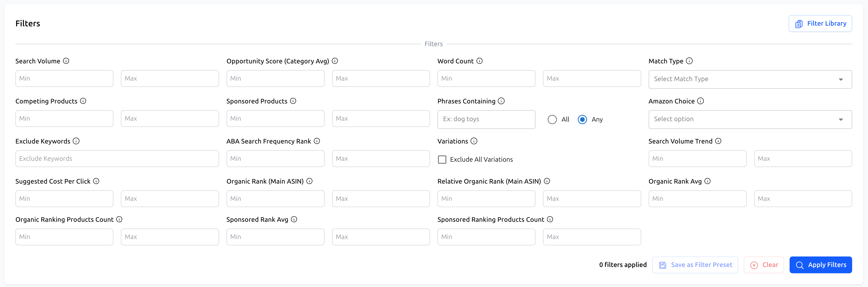Click the Organic Ranking Products Count info icon
The image size is (868, 287).
[x=119, y=219]
